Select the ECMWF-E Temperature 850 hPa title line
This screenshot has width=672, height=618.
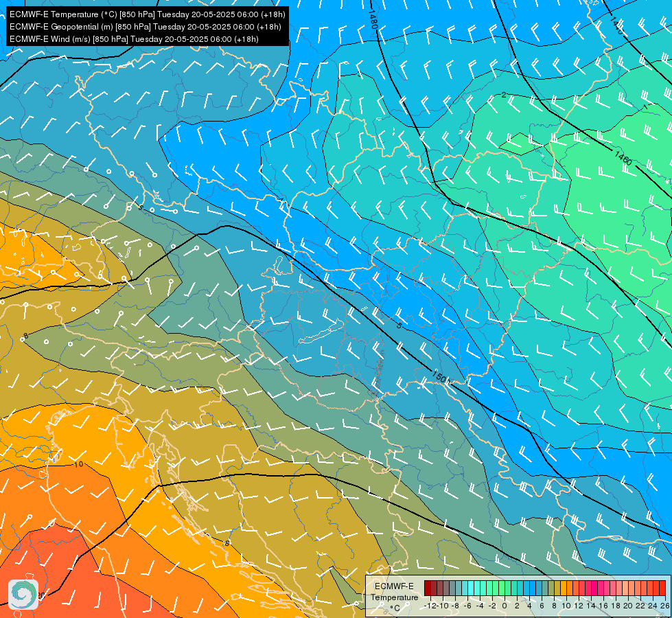coord(147,14)
